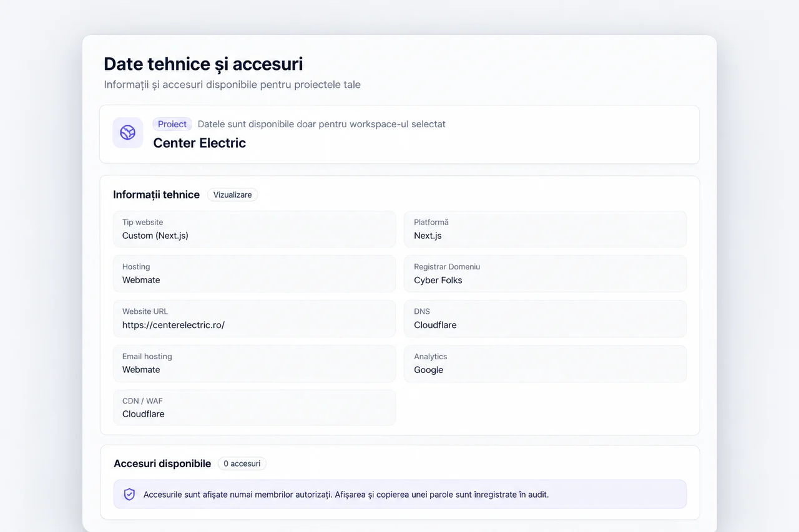Click the Analytics field label
This screenshot has height=532, width=799.
point(431,356)
